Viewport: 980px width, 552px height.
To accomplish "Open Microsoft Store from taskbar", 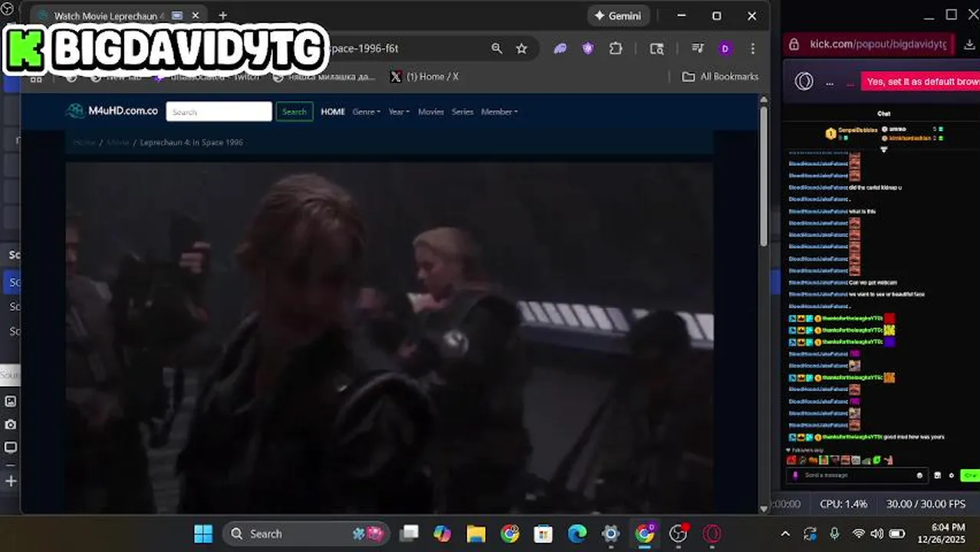I will tap(543, 534).
